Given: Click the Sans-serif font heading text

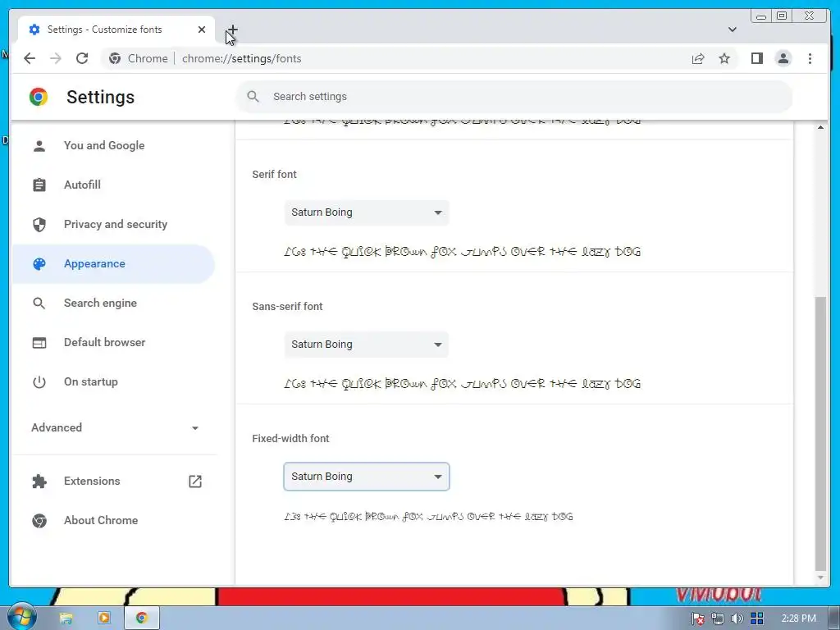Looking at the screenshot, I should [x=287, y=307].
